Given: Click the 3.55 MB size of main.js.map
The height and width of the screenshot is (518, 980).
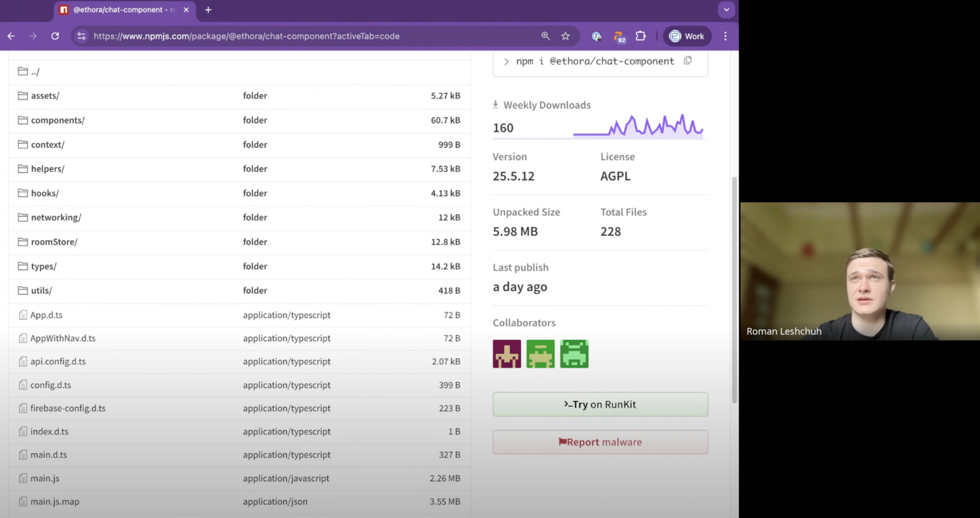Looking at the screenshot, I should point(445,502).
